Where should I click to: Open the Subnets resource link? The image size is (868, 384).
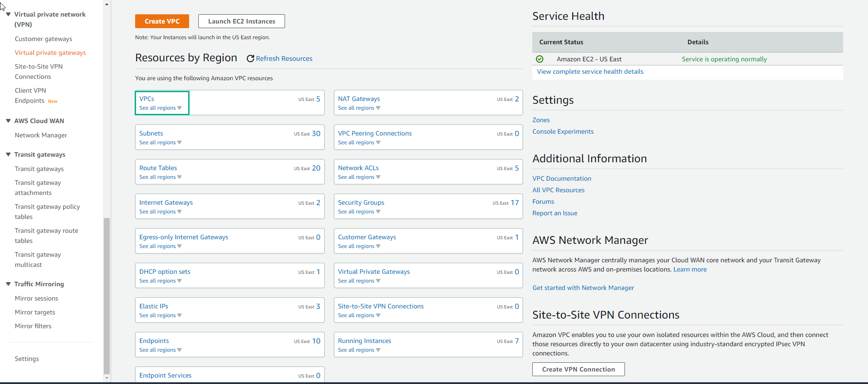pyautogui.click(x=151, y=133)
